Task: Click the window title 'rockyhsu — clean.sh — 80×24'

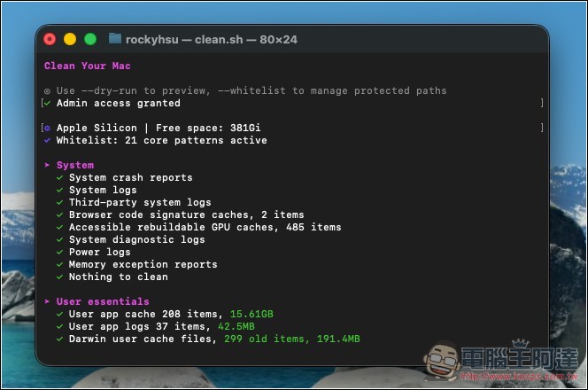Action: click(211, 39)
